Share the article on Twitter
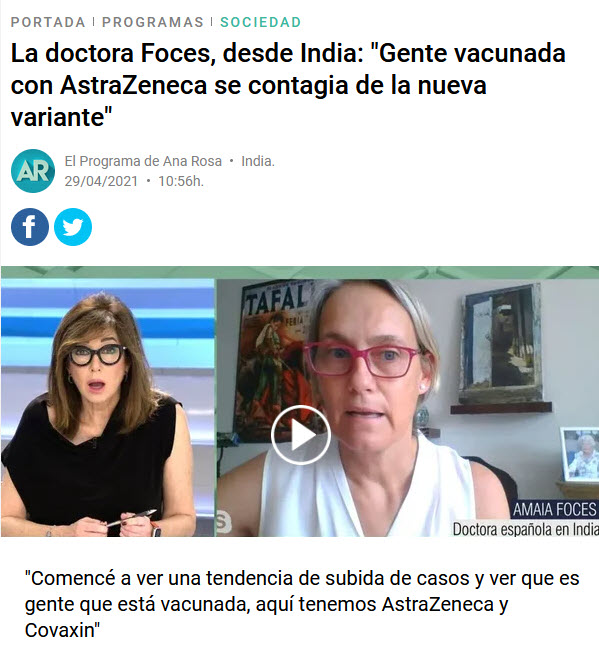599x672 pixels. pyautogui.click(x=73, y=227)
